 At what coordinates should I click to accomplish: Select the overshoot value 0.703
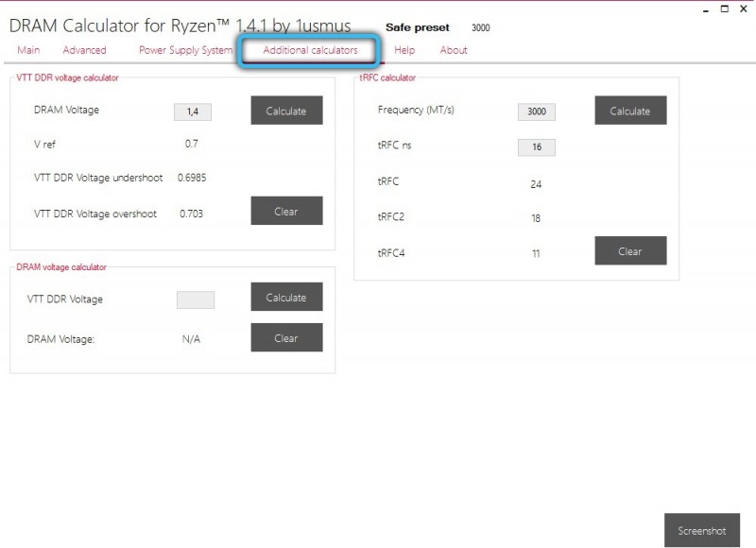[192, 214]
